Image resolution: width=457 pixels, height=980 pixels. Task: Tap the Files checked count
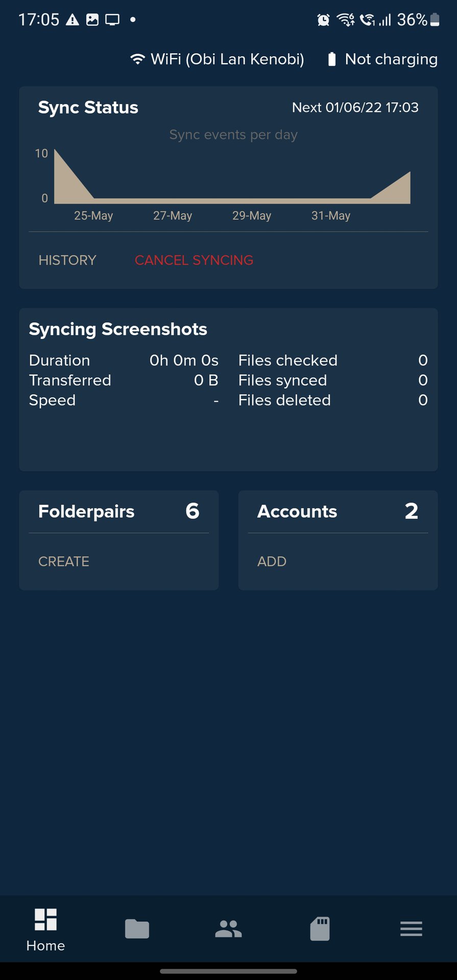(x=423, y=360)
